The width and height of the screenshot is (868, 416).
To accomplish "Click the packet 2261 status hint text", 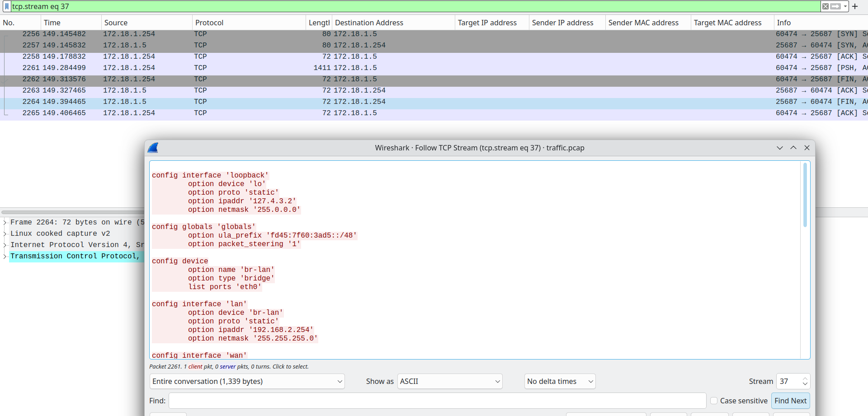I will [229, 367].
